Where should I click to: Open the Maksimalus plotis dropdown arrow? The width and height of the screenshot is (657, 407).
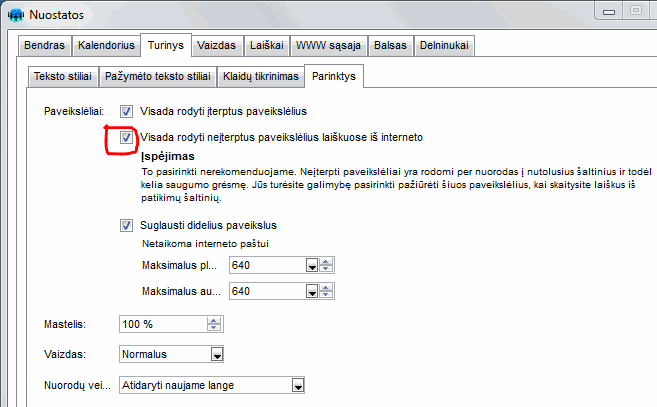pyautogui.click(x=311, y=265)
